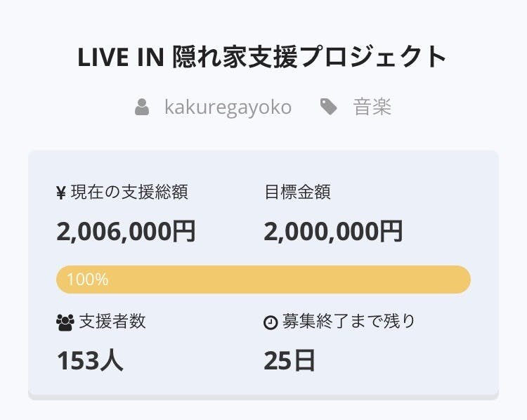
Task: Click the project title LIVE IN 隠れ家支援プロジェクト
Action: tap(263, 57)
